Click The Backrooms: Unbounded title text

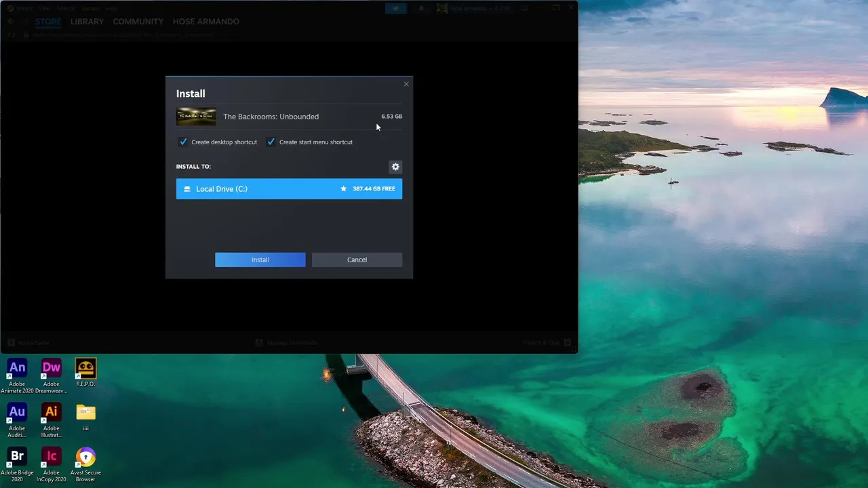pos(271,117)
